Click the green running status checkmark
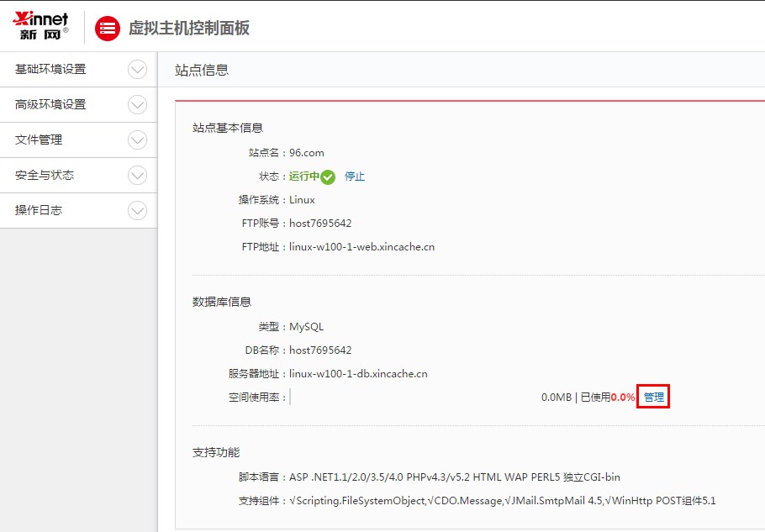The width and height of the screenshot is (765, 532). [x=328, y=176]
